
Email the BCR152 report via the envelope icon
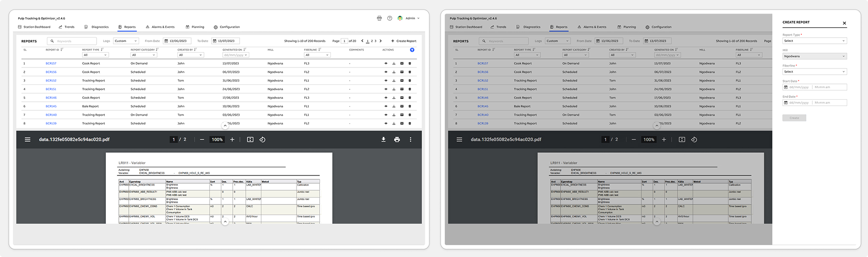click(402, 81)
